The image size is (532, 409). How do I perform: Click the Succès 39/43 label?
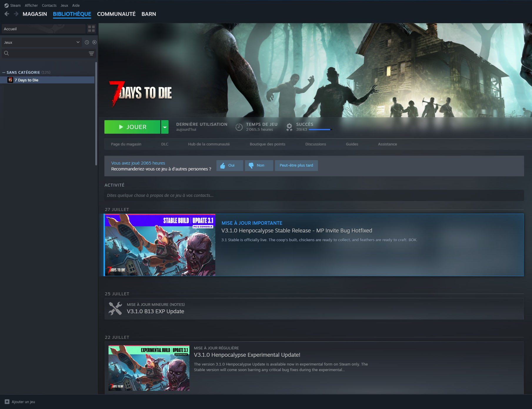pyautogui.click(x=305, y=127)
